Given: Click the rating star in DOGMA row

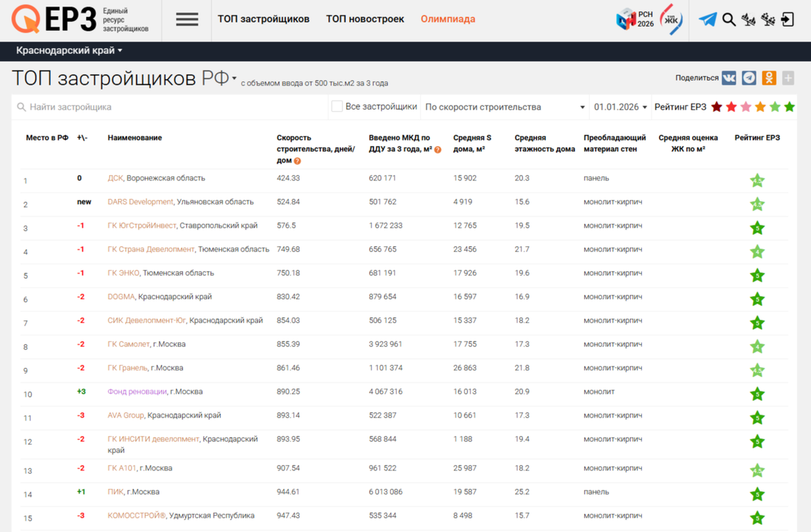Looking at the screenshot, I should pyautogui.click(x=757, y=299).
